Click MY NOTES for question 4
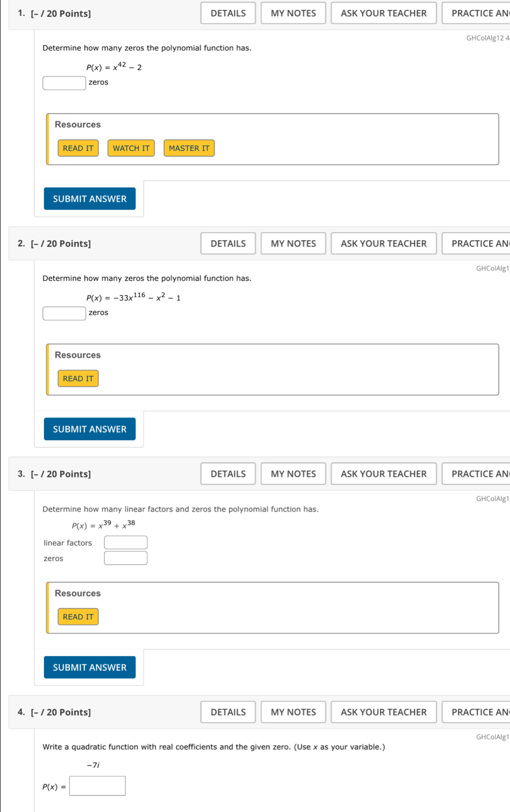 [293, 712]
